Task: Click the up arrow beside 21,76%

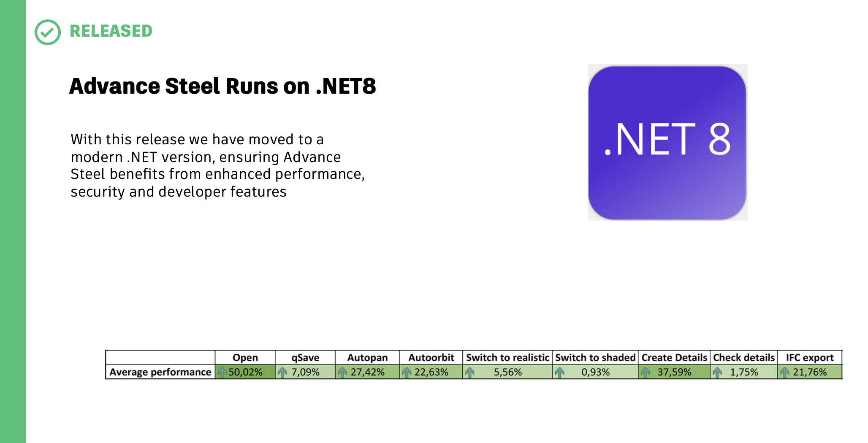Action: point(785,372)
